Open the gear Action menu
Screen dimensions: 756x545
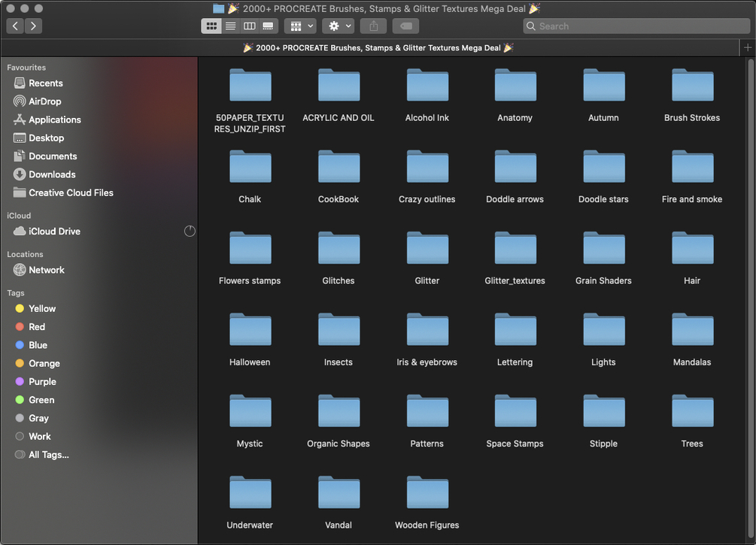(x=339, y=26)
